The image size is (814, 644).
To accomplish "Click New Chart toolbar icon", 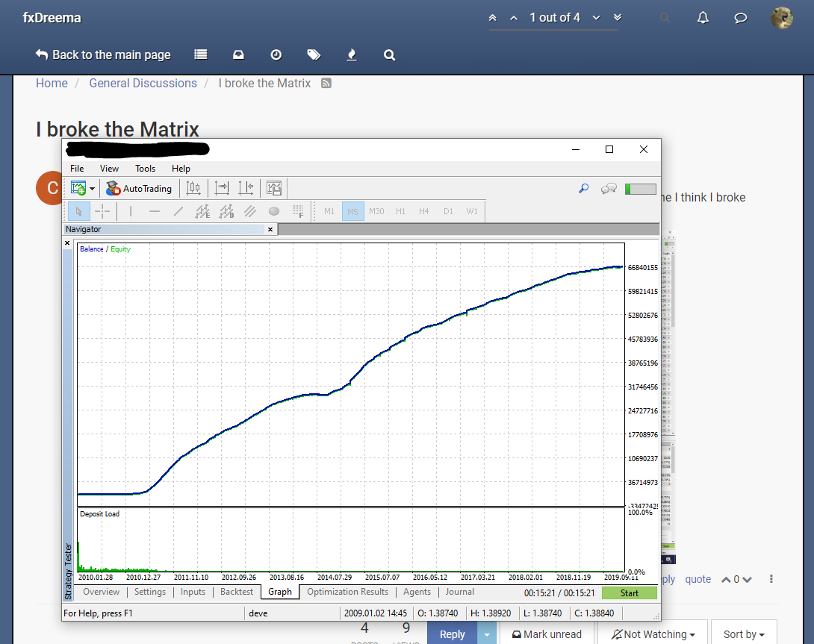I will 78,188.
